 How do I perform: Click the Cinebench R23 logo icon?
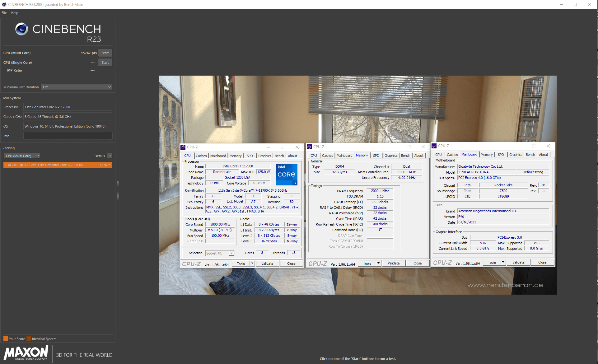tap(22, 29)
